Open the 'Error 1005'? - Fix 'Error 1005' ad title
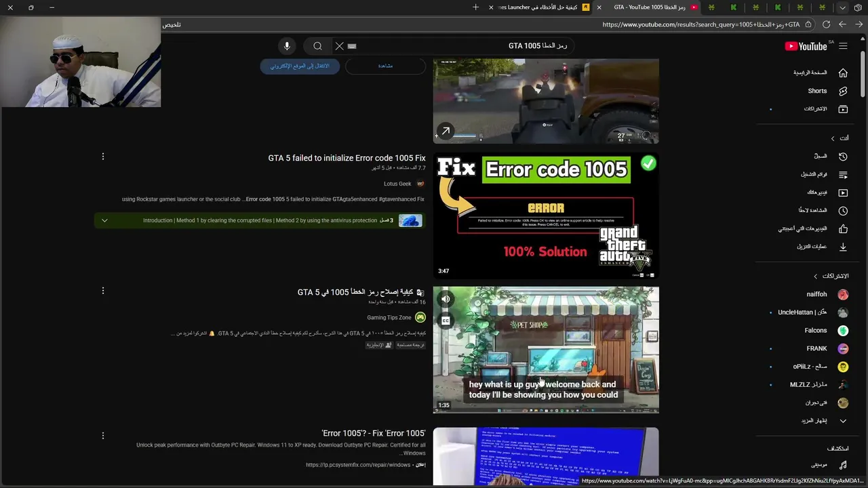Image resolution: width=868 pixels, height=488 pixels. pos(374,433)
